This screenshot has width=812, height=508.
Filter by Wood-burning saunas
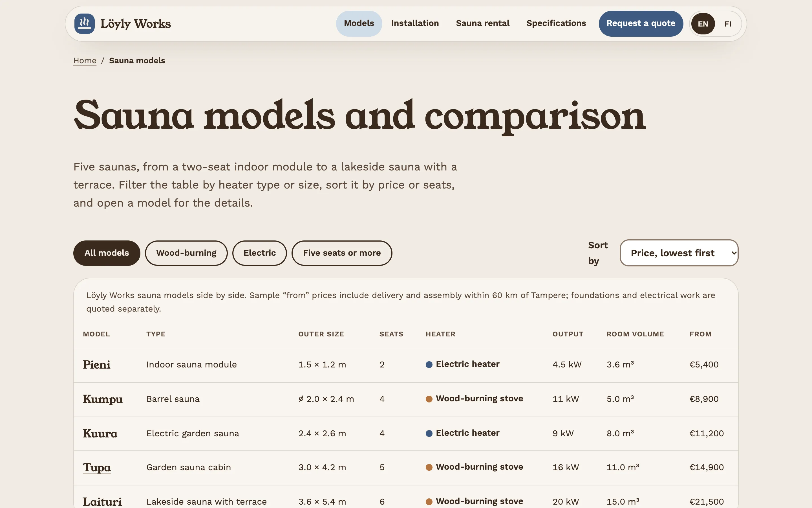pos(186,253)
